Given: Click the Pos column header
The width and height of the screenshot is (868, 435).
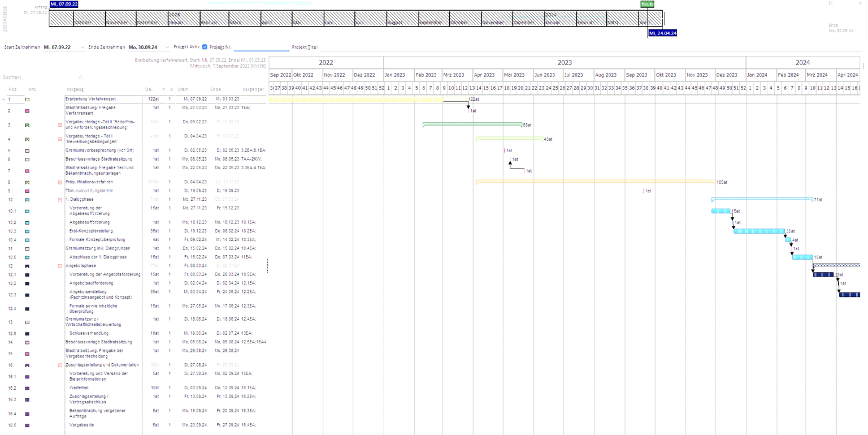Looking at the screenshot, I should click(x=13, y=89).
